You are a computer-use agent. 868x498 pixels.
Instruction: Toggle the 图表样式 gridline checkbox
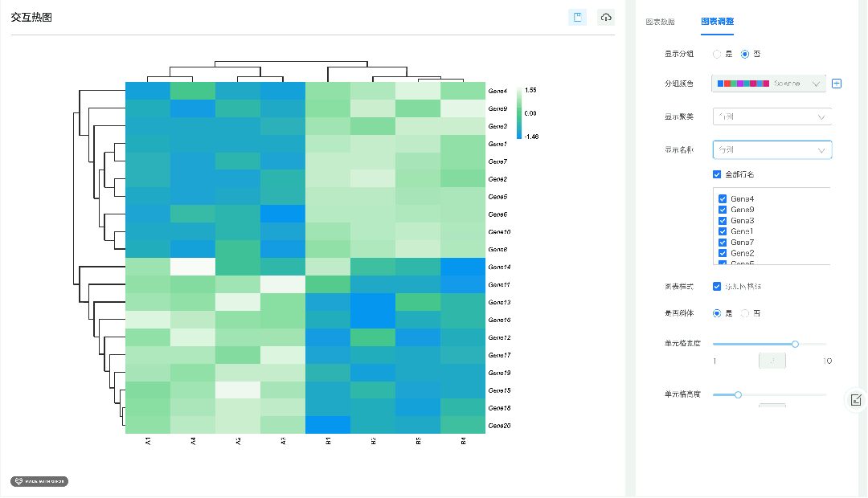point(717,286)
